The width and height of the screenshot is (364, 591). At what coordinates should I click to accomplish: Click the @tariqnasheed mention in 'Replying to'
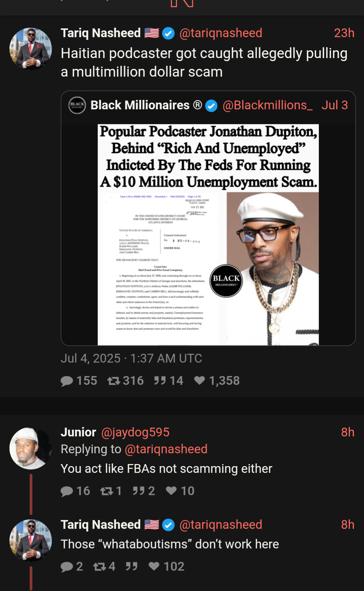pos(166,449)
